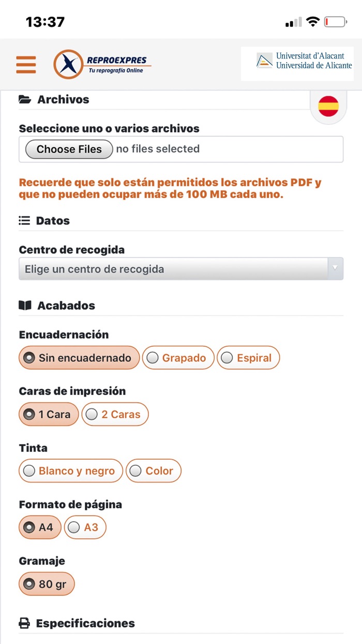
Task: Switch language using the Spanish flag icon
Action: [328, 106]
